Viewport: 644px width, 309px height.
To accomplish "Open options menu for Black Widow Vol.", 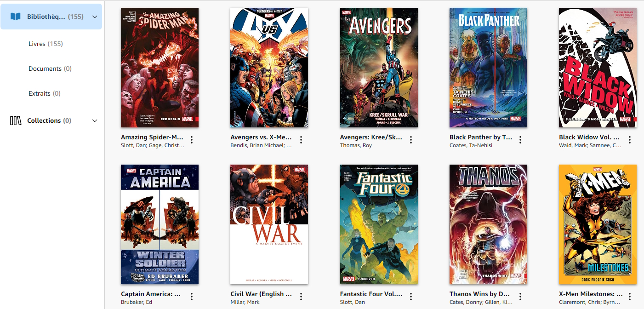I will [x=630, y=140].
